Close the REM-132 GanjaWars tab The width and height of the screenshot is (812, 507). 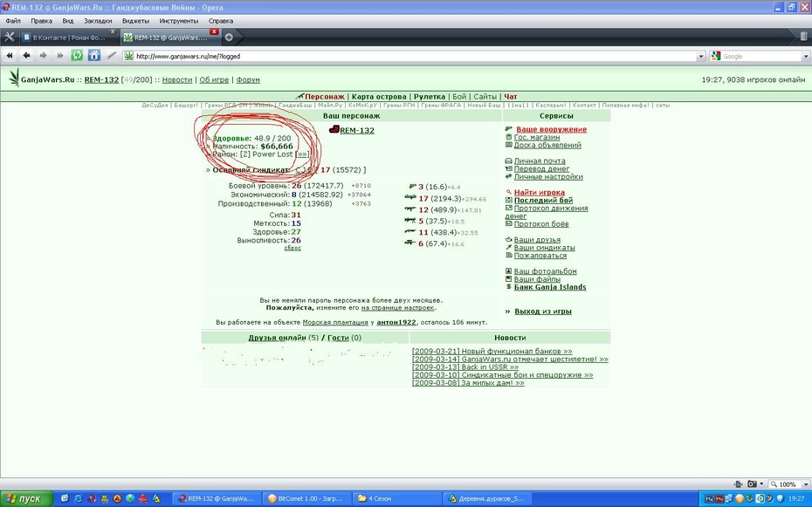point(214,32)
